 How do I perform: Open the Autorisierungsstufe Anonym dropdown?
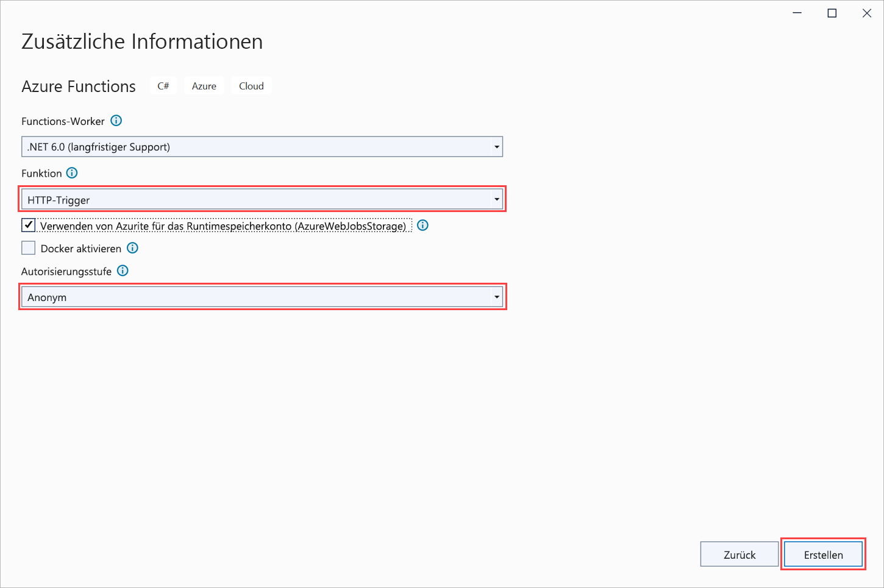262,297
